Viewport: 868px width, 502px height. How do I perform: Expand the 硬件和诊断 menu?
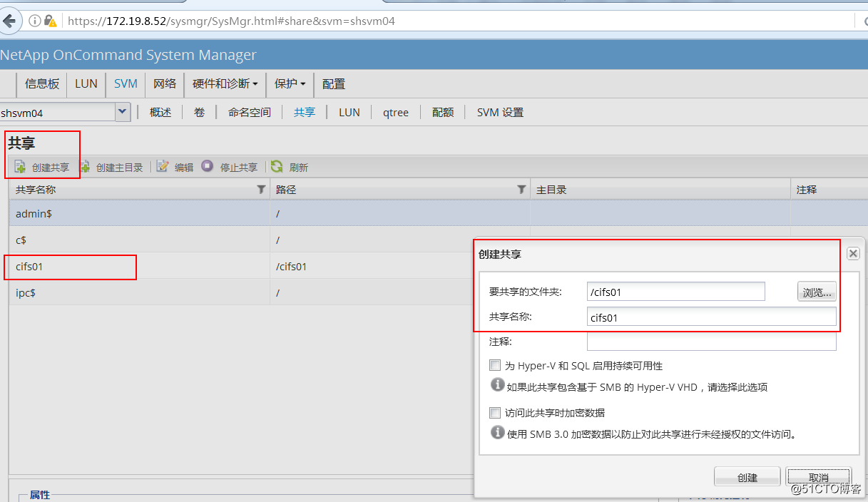click(x=225, y=83)
